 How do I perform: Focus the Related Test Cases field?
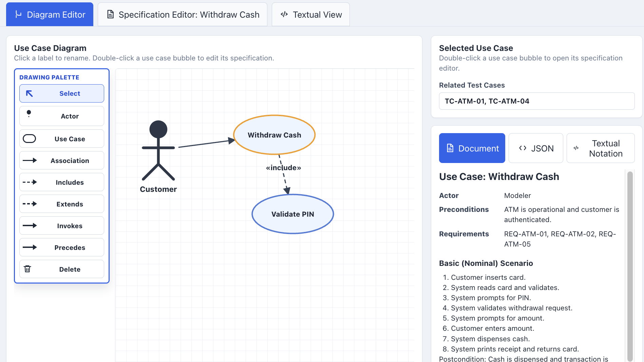pyautogui.click(x=537, y=101)
